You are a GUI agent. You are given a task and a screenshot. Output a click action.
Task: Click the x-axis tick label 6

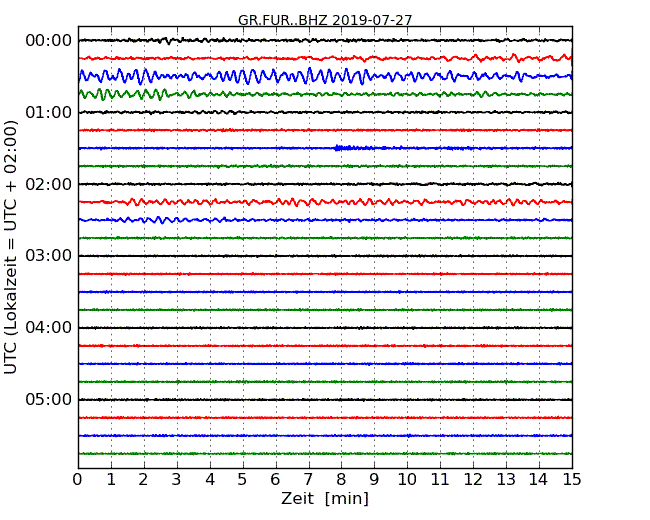point(275,480)
